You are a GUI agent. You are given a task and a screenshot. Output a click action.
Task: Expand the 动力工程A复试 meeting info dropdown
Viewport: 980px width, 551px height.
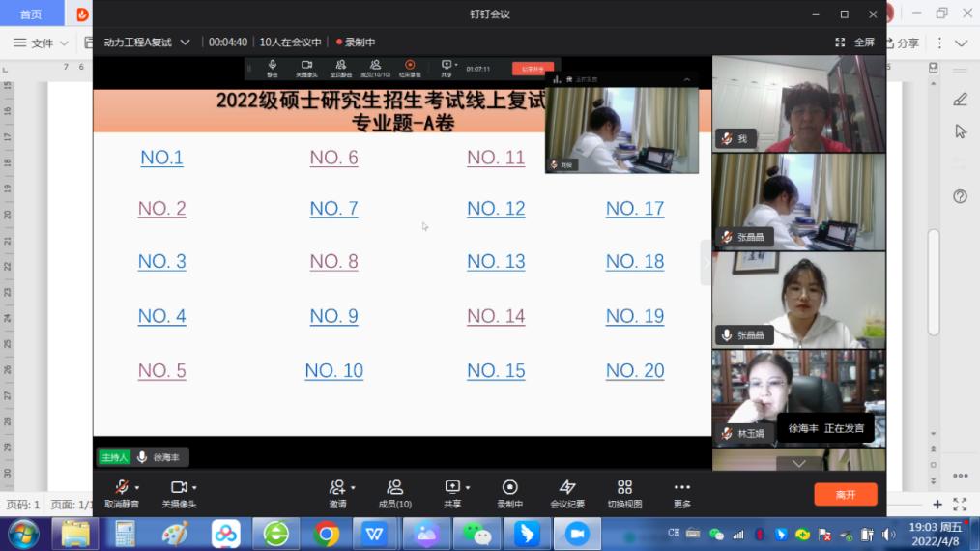tap(185, 43)
